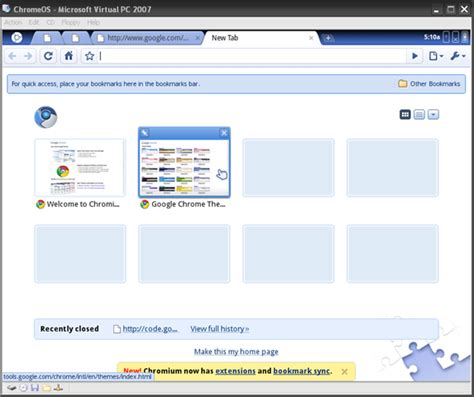The height and width of the screenshot is (397, 474).
Task: Open a new tab with plus button
Action: [x=328, y=38]
